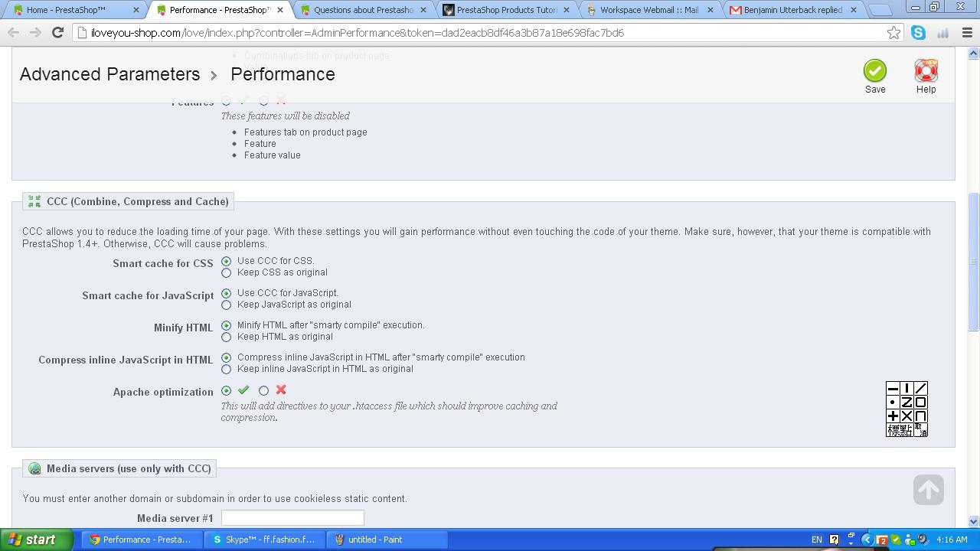Image resolution: width=980 pixels, height=551 pixels.
Task: Open a new browser tab
Action: [880, 10]
